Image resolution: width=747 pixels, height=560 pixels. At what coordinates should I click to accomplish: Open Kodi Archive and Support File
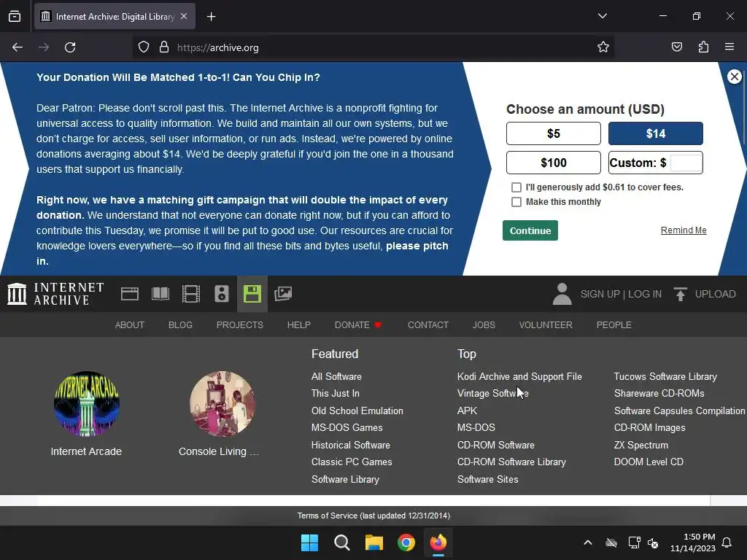[519, 377]
